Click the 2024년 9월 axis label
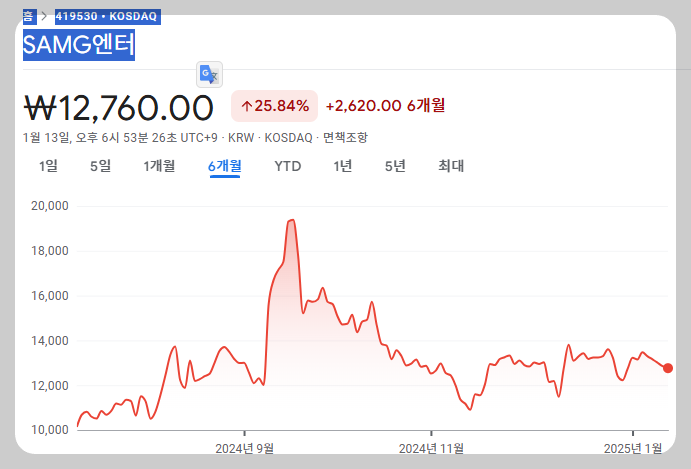 click(245, 449)
